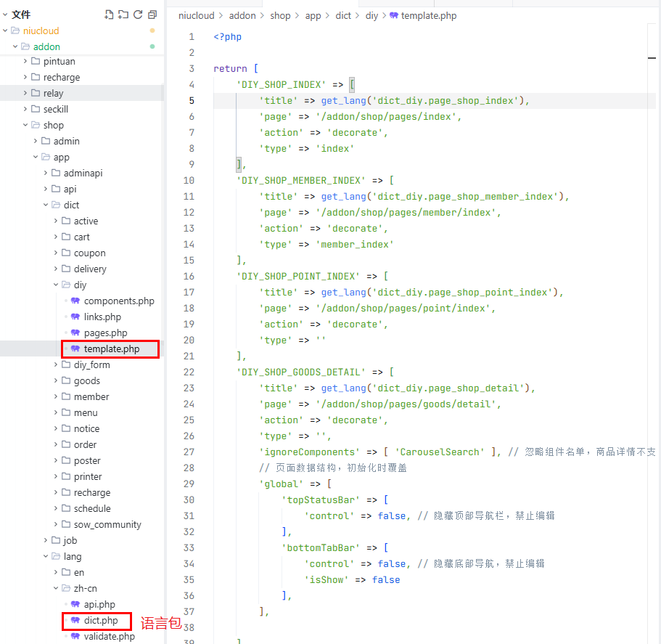Collapse the 文件 explorer section
This screenshot has height=644, width=661.
[x=5, y=15]
